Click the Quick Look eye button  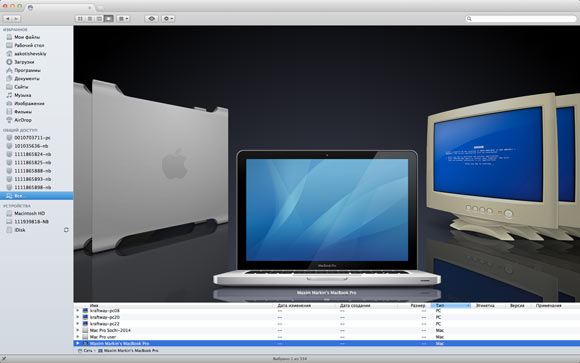click(x=151, y=19)
